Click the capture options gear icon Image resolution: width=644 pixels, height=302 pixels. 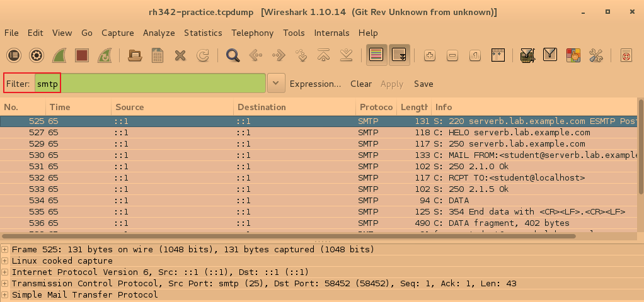click(x=37, y=55)
